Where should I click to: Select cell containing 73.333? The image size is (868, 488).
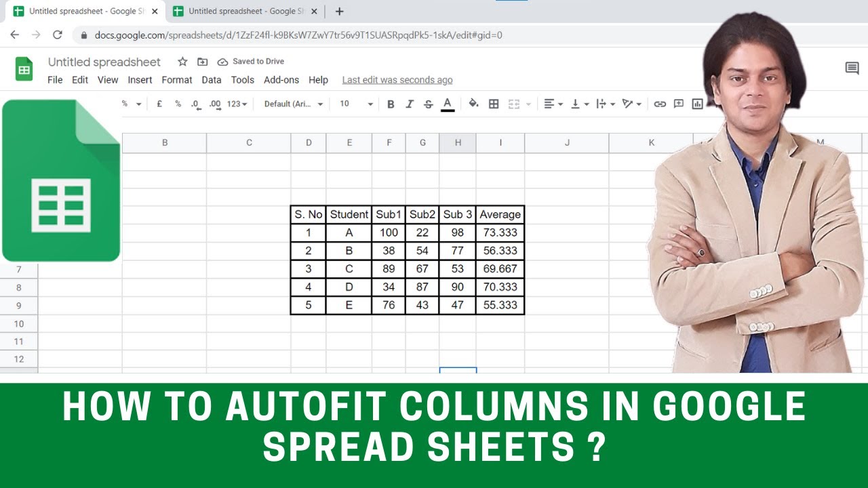500,232
